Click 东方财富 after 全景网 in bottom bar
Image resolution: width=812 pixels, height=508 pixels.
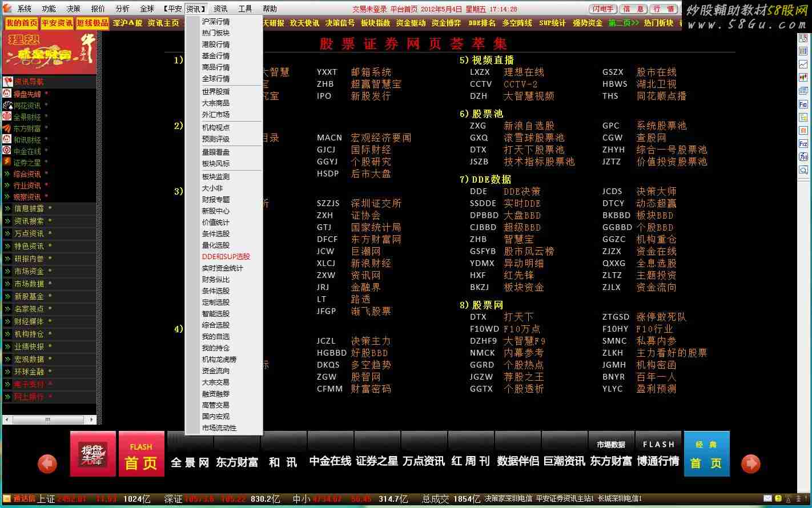click(237, 462)
